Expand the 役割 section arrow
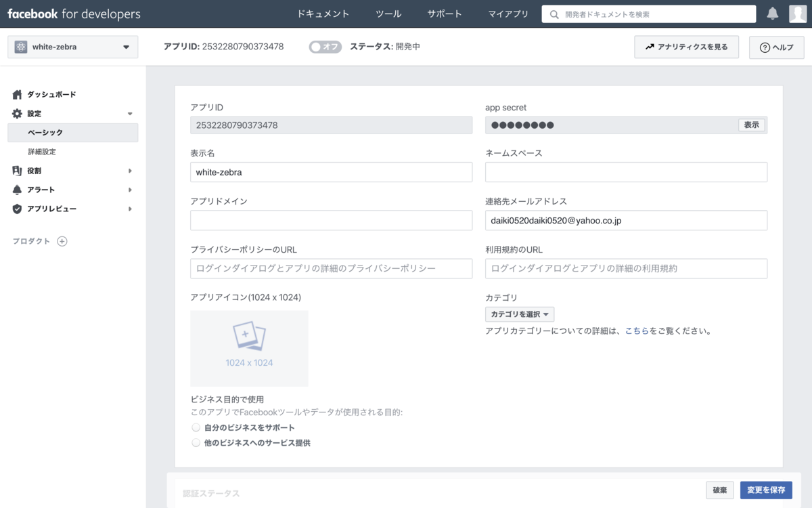The width and height of the screenshot is (812, 508). 130,171
